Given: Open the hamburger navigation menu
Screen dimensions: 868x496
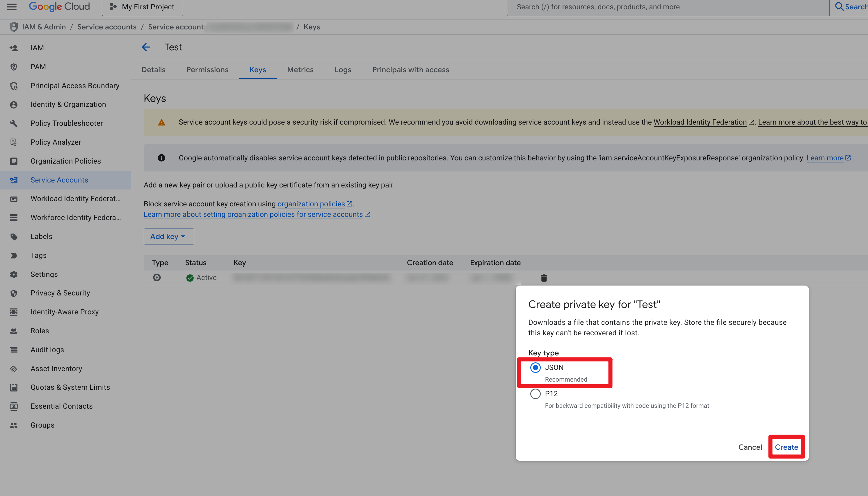Looking at the screenshot, I should coord(12,7).
